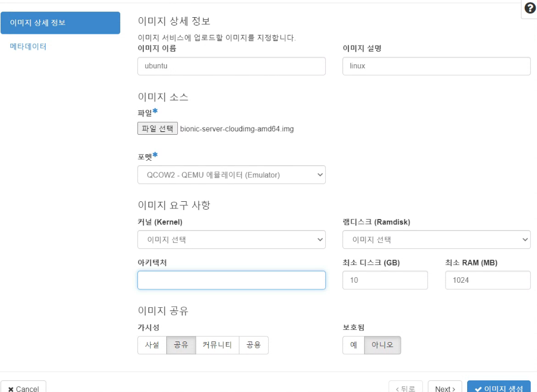Set 보호됨 to 아니오
Viewport: 537px width, 392px height.
[x=382, y=345]
